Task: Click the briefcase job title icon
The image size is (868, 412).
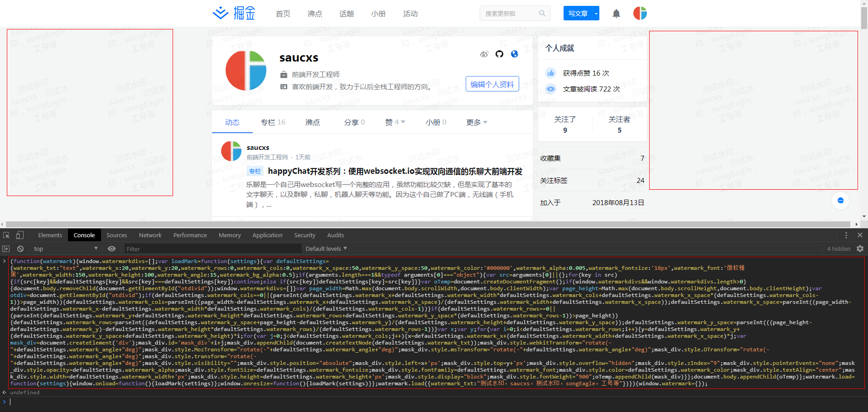Action: (284, 74)
